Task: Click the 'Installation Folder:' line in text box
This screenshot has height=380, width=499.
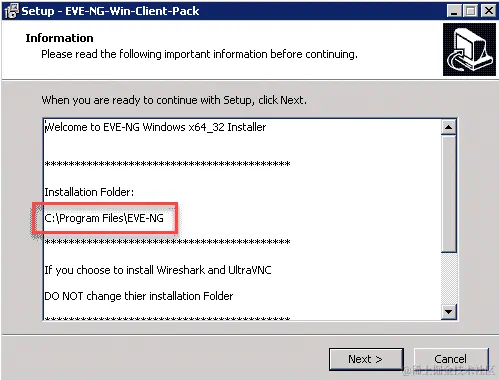Action: 89,192
